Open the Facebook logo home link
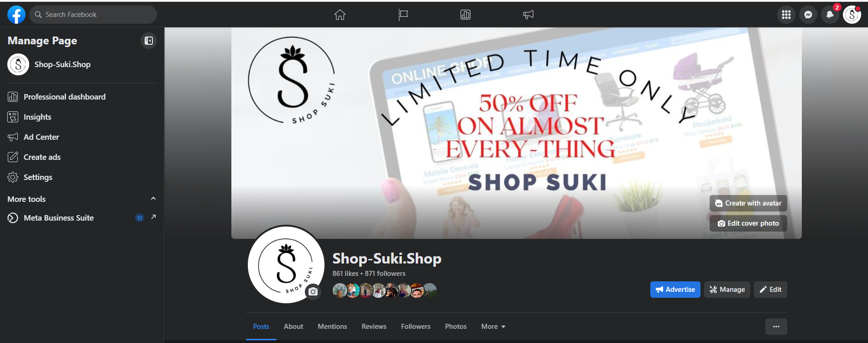 [x=16, y=15]
